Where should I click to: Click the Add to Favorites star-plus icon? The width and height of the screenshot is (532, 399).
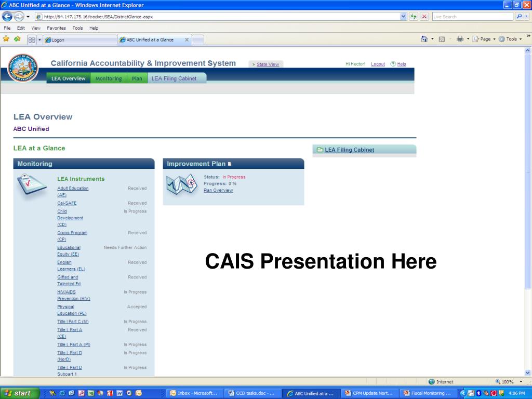pyautogui.click(x=17, y=39)
